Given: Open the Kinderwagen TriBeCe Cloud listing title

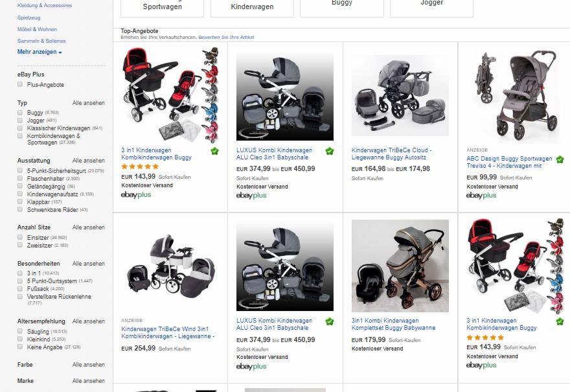Looking at the screenshot, I should 391,154.
